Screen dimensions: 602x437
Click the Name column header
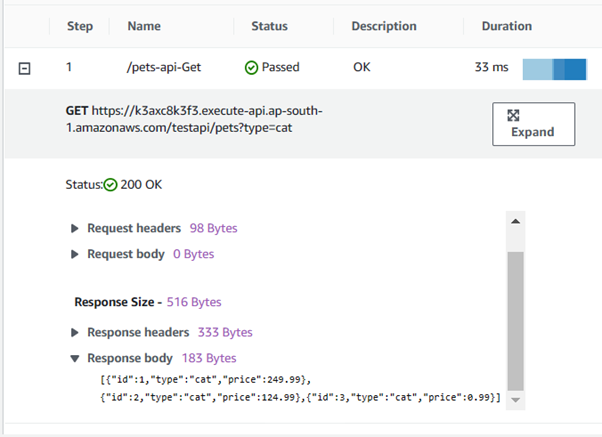(144, 26)
